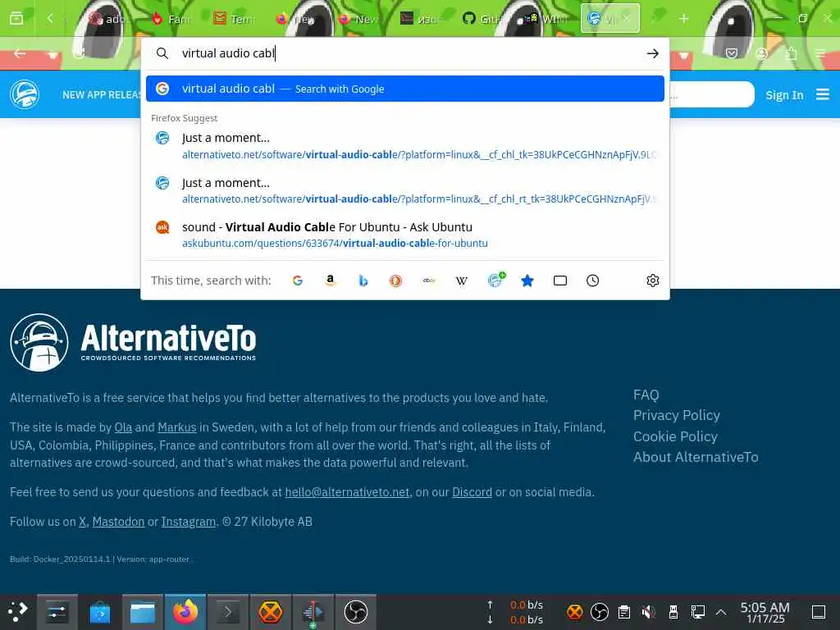The height and width of the screenshot is (630, 840).
Task: Open OBS Studio from the taskbar
Action: tap(356, 612)
